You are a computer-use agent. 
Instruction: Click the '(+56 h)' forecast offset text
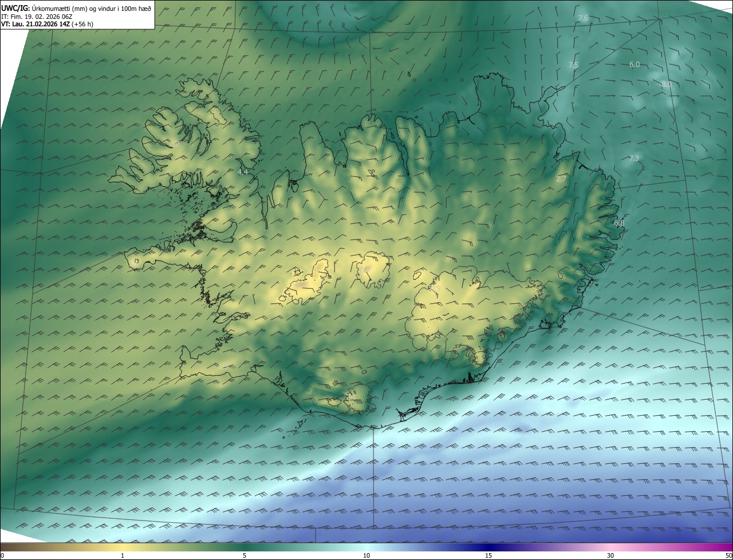click(82, 24)
